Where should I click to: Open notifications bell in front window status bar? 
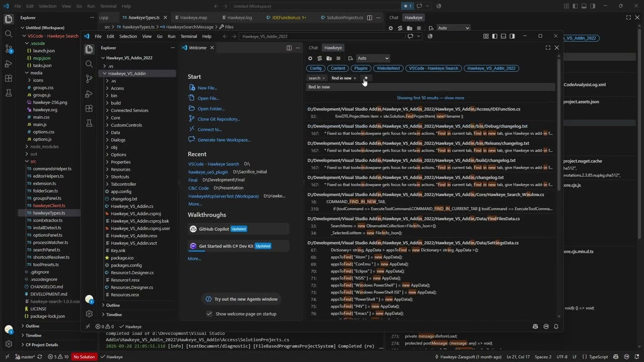tap(556, 326)
